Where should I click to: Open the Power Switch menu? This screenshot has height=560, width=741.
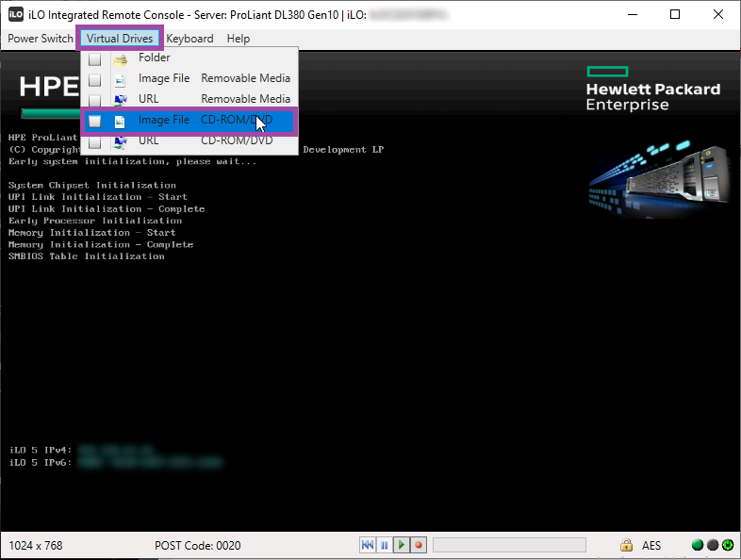pyautogui.click(x=41, y=39)
